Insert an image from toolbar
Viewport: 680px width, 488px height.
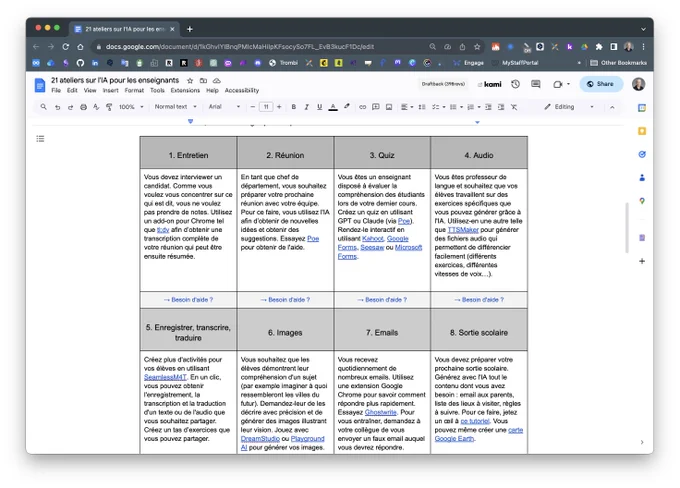(389, 107)
